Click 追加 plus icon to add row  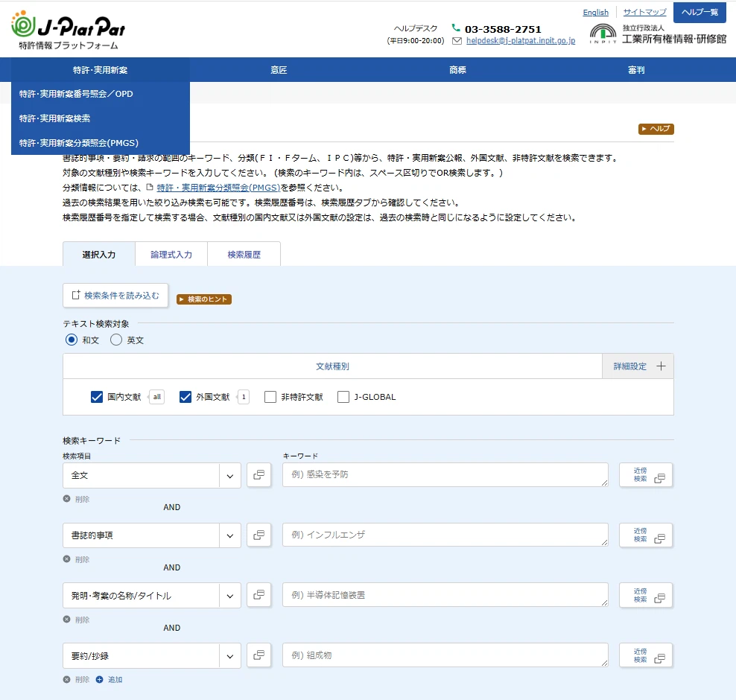pos(100,679)
